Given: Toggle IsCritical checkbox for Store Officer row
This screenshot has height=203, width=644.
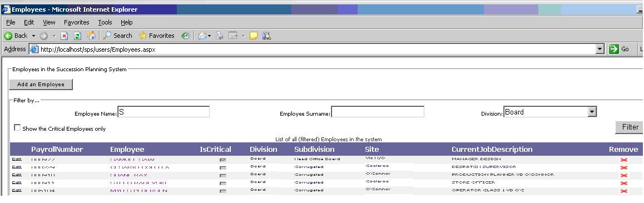Looking at the screenshot, I should point(223,184).
